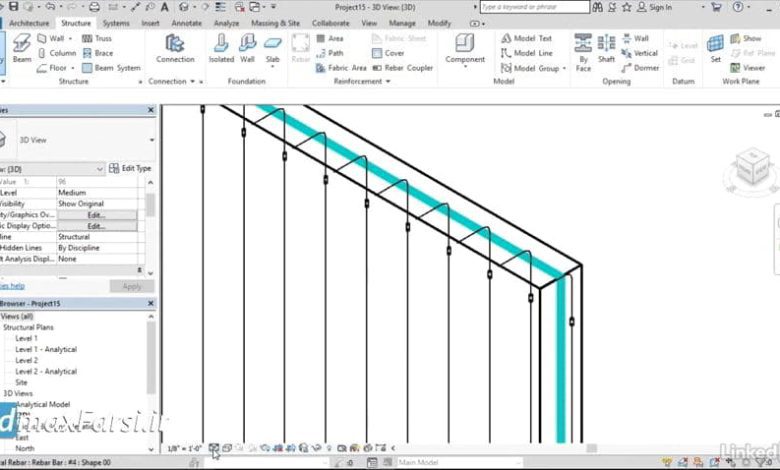The image size is (780, 470).
Task: Toggle Thin Lines in quick access toolbar
Action: 220,7
